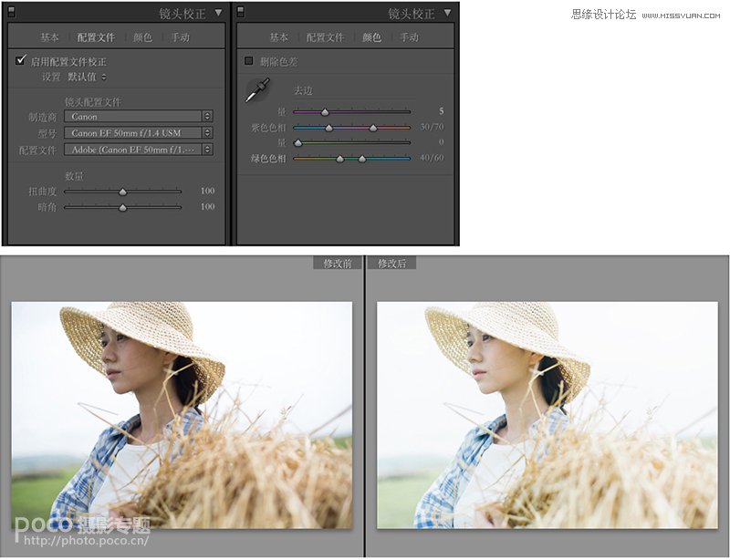
Task: Toggle the left panel's on/off switch icon
Action: pos(11,13)
